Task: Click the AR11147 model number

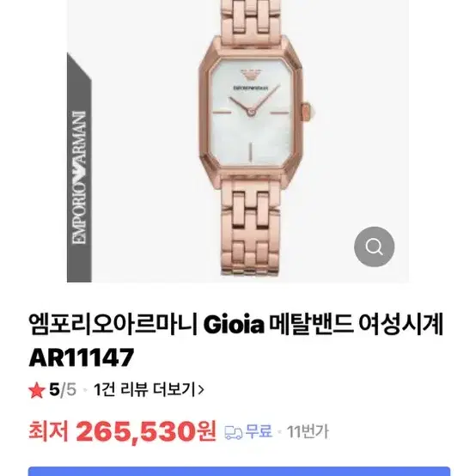Action: point(82,357)
